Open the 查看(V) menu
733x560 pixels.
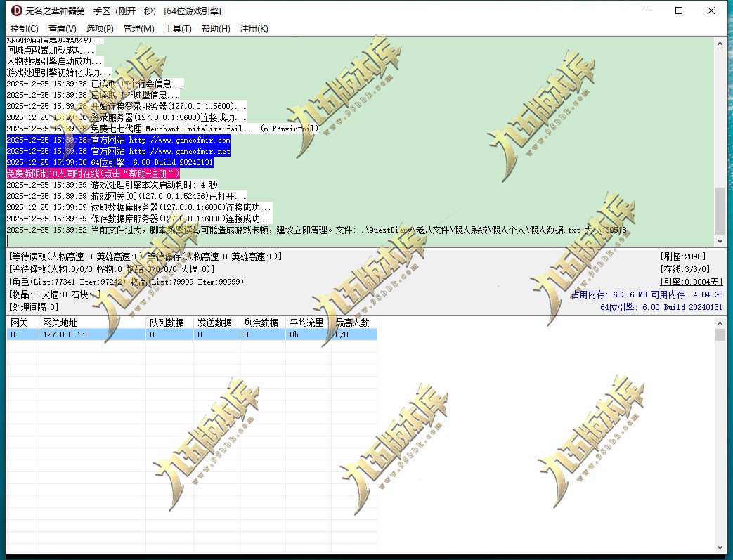[x=62, y=29]
